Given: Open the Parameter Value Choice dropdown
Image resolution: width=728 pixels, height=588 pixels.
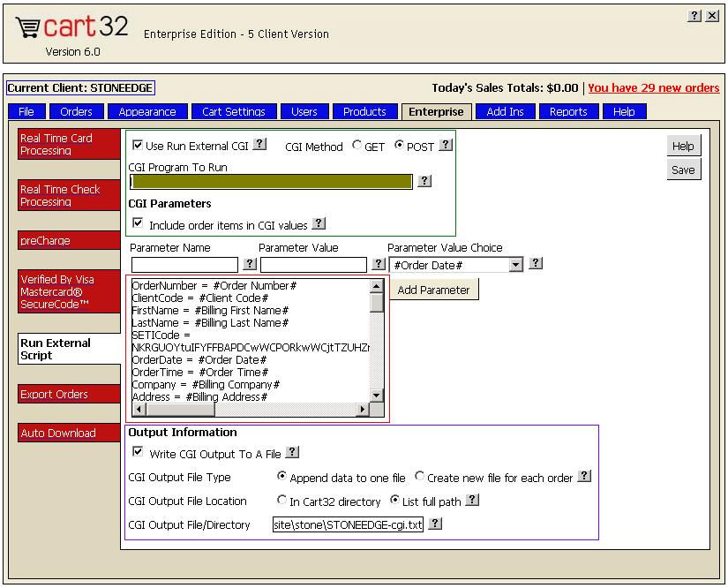Looking at the screenshot, I should pos(515,265).
